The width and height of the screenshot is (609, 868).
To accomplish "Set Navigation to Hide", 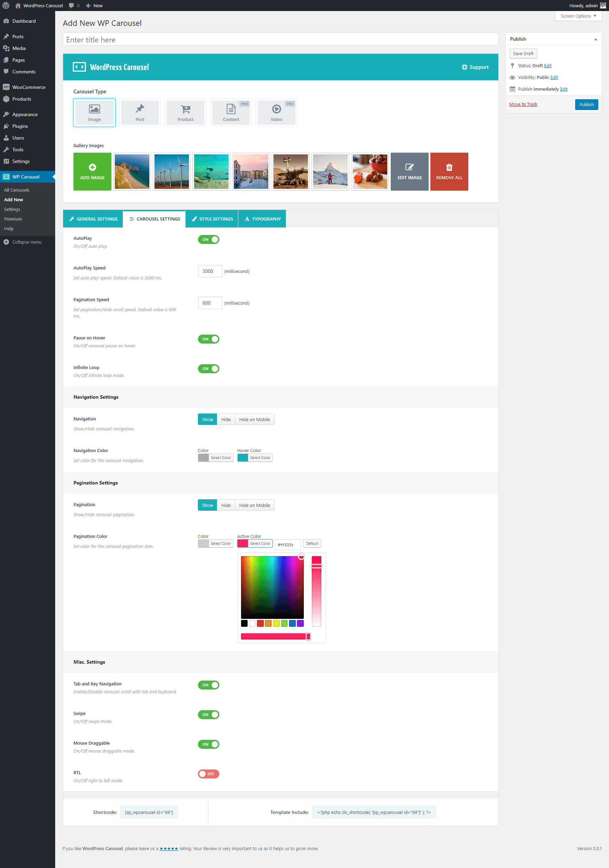I will click(x=226, y=420).
